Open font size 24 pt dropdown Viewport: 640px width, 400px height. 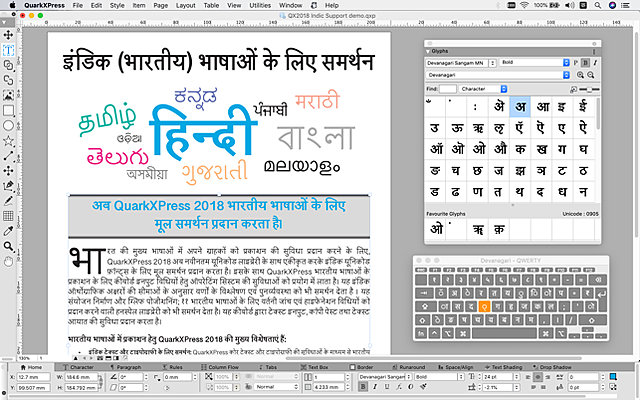pos(516,376)
